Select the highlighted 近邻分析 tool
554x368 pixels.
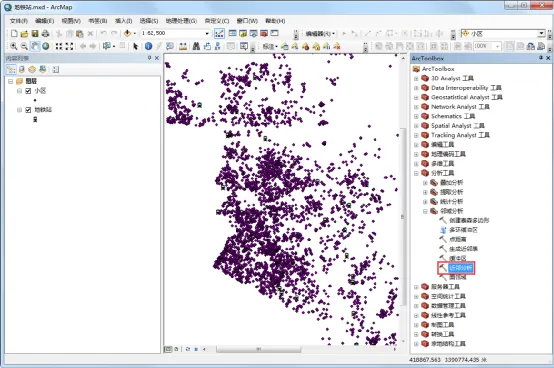point(460,268)
